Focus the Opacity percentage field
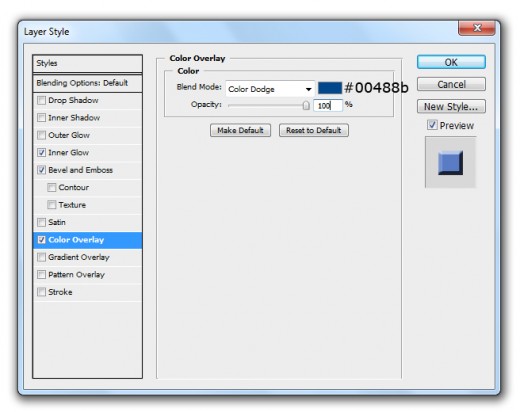The height and width of the screenshot is (412, 520). (x=328, y=106)
